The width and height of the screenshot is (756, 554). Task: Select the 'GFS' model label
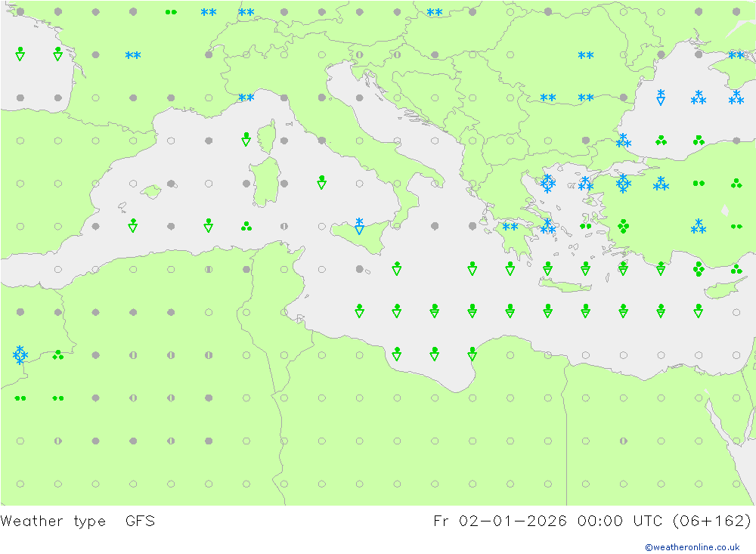pyautogui.click(x=141, y=522)
